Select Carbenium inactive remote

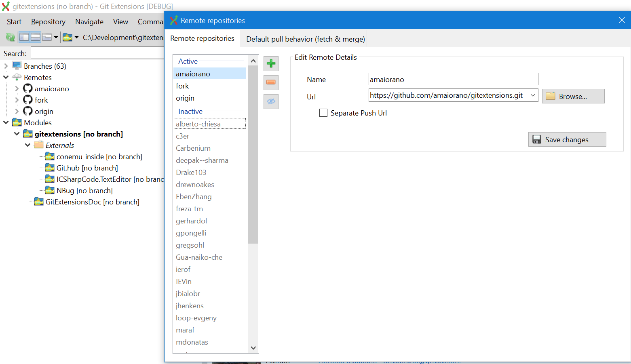pyautogui.click(x=210, y=148)
